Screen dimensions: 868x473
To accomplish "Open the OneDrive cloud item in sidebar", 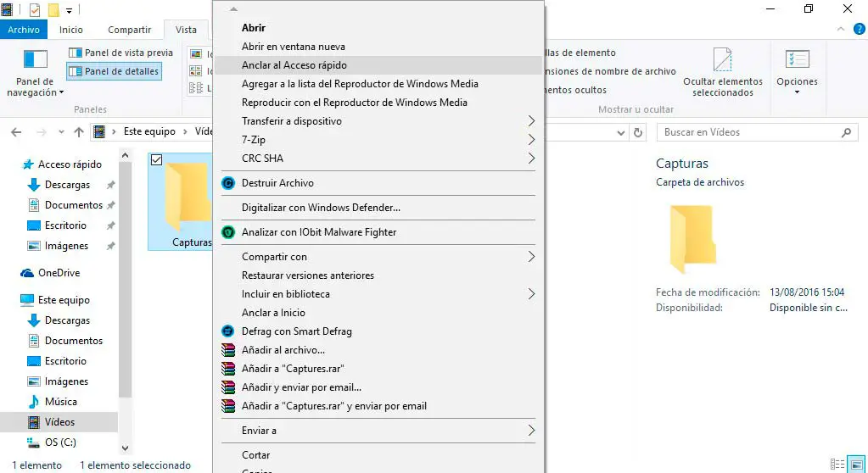I will point(50,273).
